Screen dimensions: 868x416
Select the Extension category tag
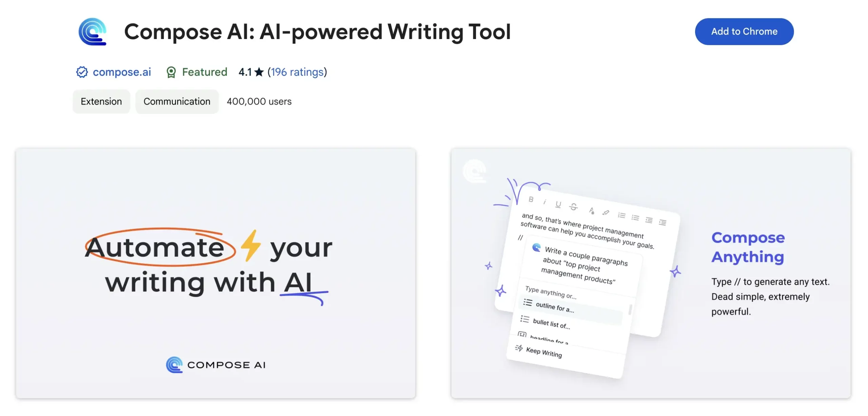pyautogui.click(x=101, y=101)
